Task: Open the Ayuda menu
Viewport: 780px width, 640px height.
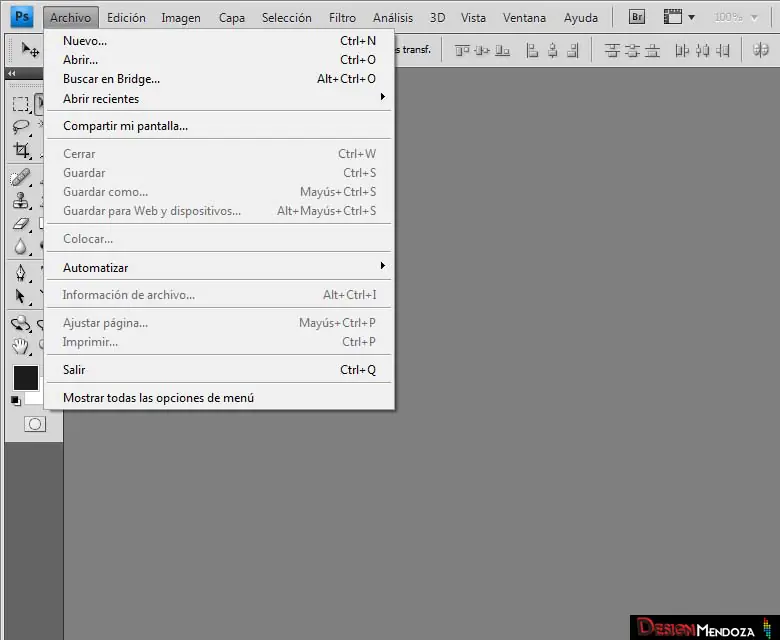Action: [x=581, y=17]
